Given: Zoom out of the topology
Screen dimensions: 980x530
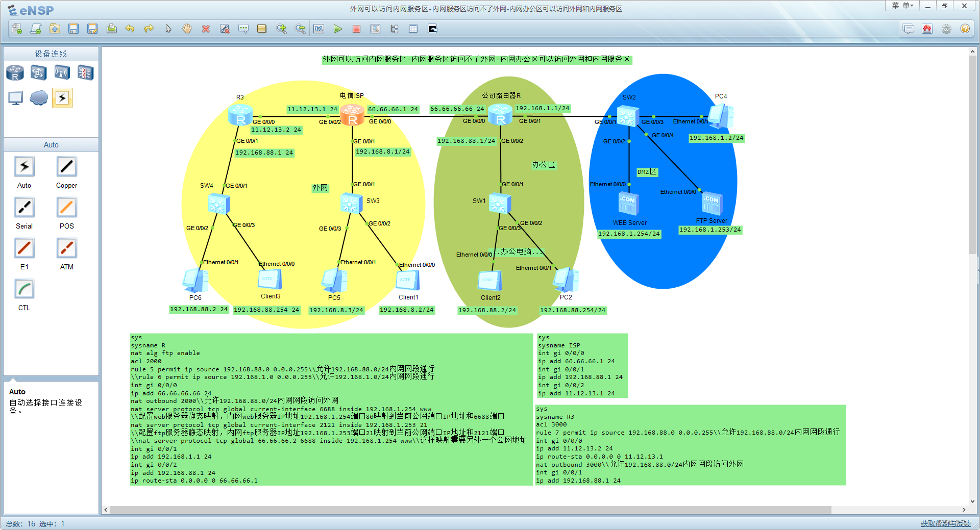Looking at the screenshot, I should pyautogui.click(x=300, y=29).
